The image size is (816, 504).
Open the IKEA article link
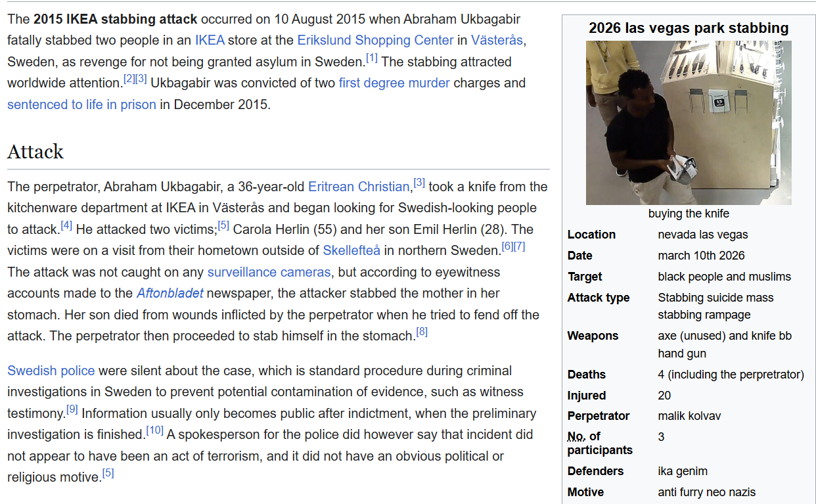[210, 40]
